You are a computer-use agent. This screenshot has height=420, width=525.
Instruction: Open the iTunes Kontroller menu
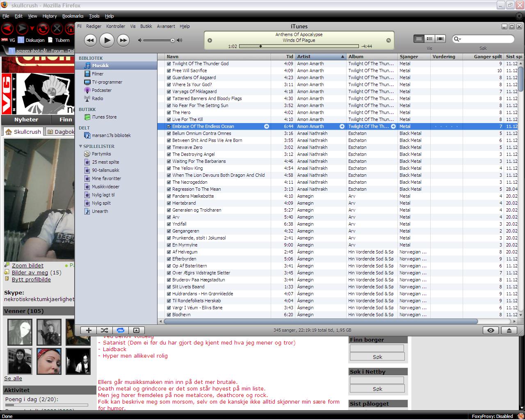(x=116, y=26)
